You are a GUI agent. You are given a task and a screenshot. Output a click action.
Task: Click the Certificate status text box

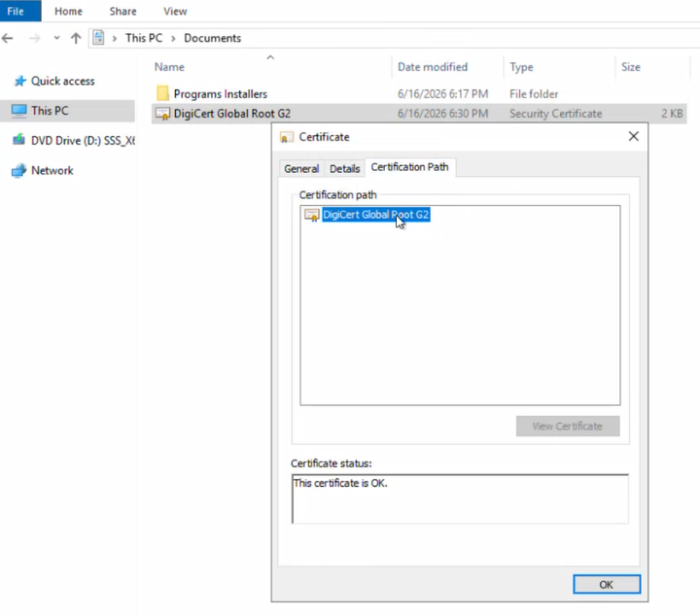click(x=460, y=498)
